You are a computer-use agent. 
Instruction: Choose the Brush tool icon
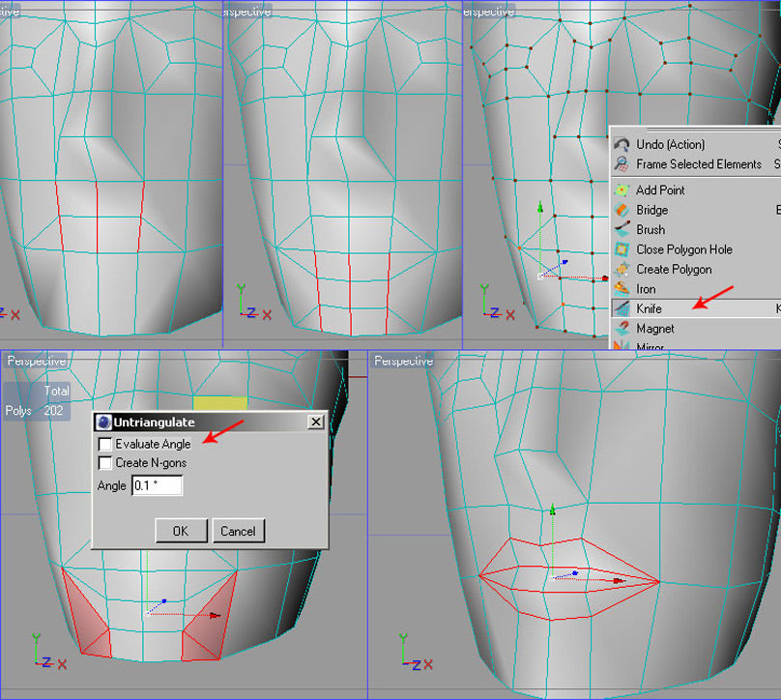point(622,230)
